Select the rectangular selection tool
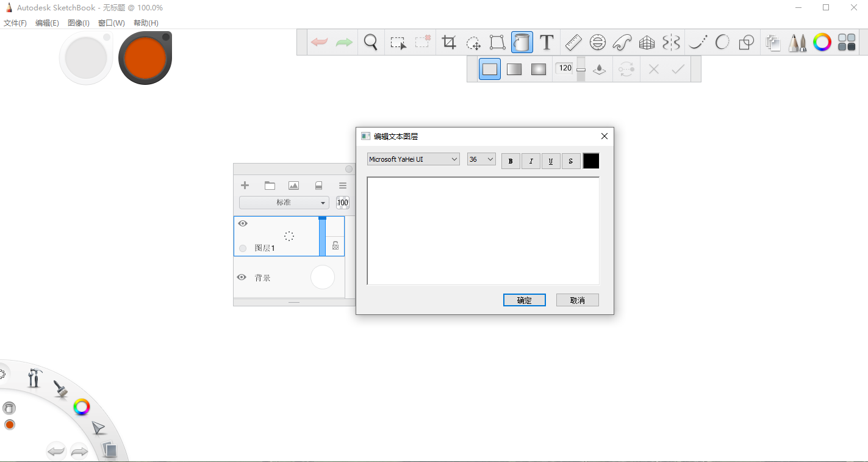Screen dimensions: 868x462 (x=398, y=42)
